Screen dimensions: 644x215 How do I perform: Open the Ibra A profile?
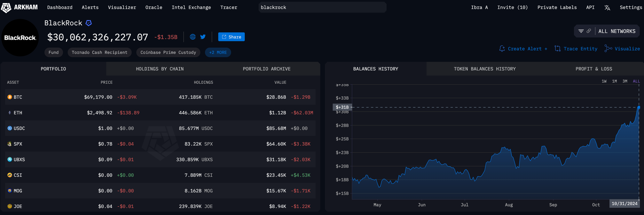tap(479, 7)
